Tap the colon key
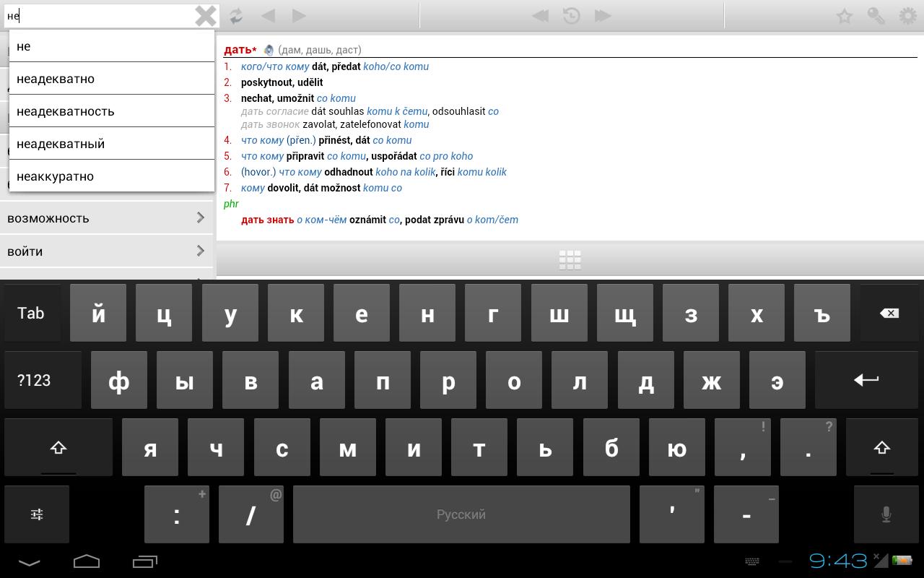Viewport: 924px width, 578px height. click(x=177, y=514)
